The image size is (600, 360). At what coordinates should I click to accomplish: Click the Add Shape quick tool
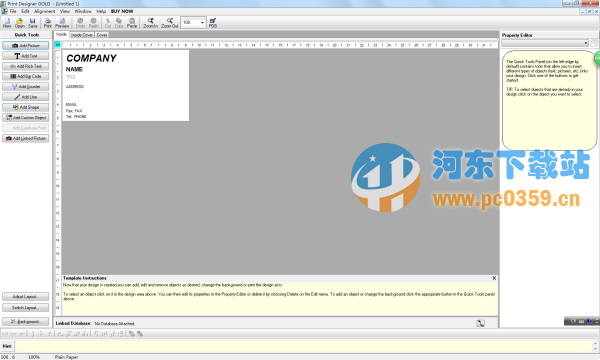26,108
